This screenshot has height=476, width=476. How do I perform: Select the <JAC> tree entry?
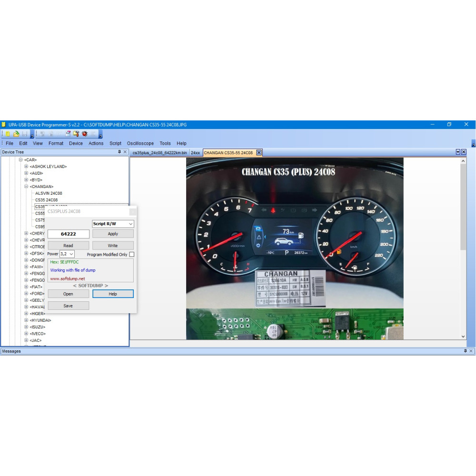coord(36,340)
